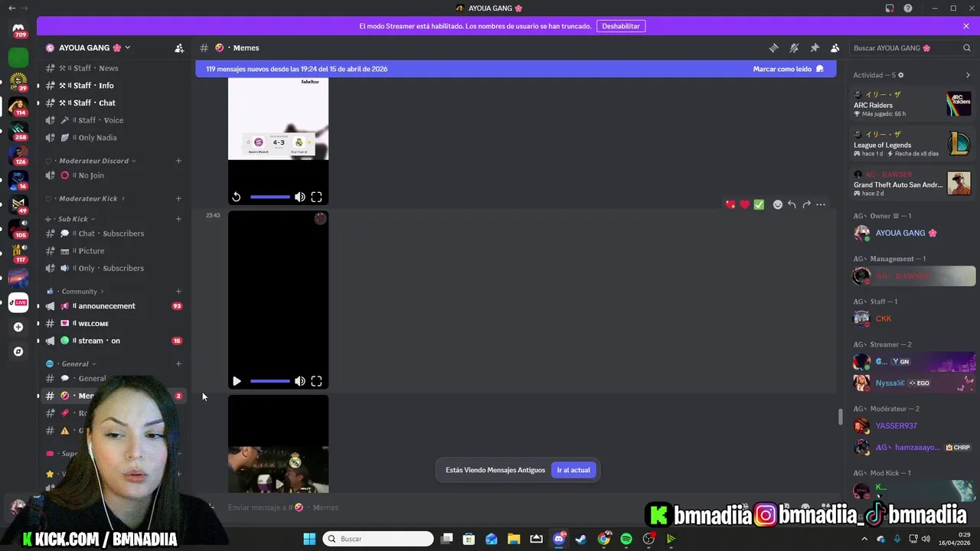The image size is (980, 551).
Task: Click the search magnifier in Buscar AYOUA GANG
Action: point(967,47)
